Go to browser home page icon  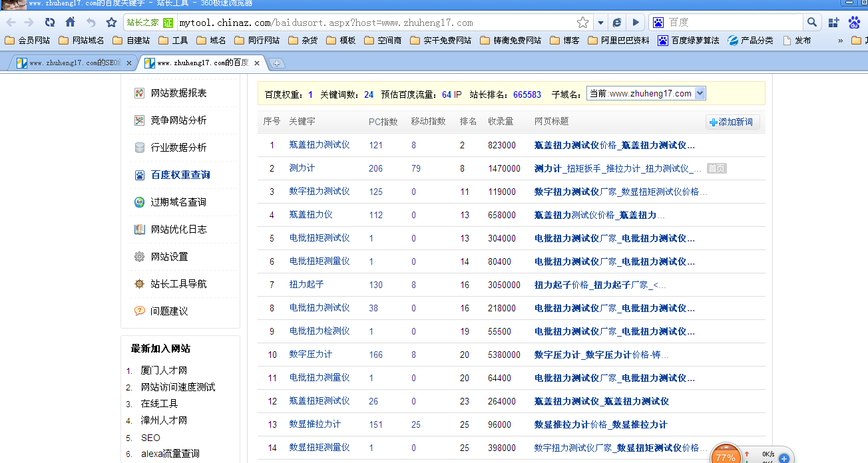pos(71,22)
